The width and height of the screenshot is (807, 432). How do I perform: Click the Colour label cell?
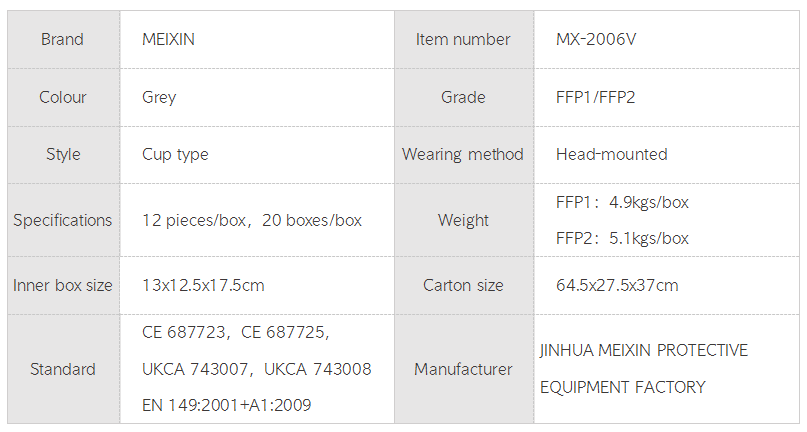pos(62,97)
